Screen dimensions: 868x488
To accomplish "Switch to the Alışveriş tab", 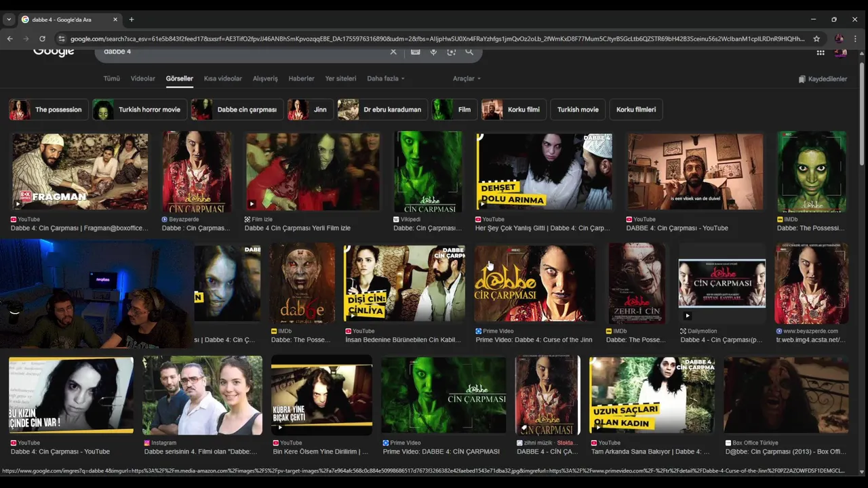I will (x=265, y=79).
